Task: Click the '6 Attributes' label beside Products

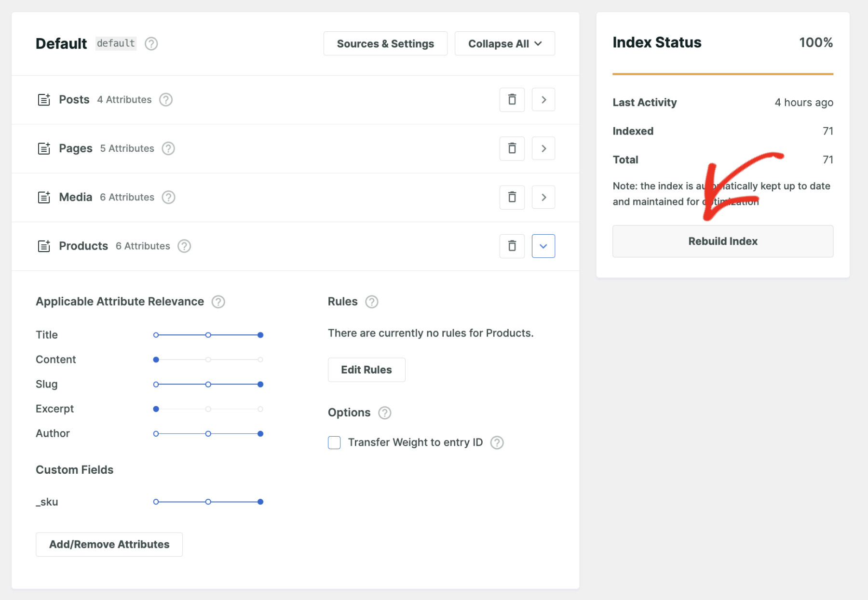Action: click(x=143, y=246)
